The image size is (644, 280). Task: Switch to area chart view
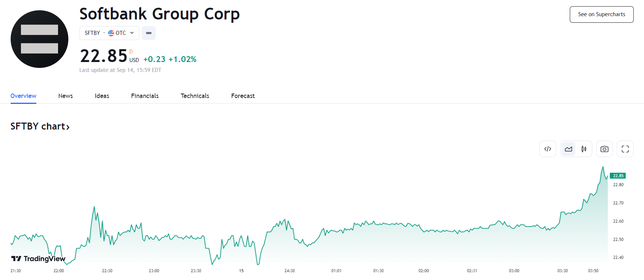pyautogui.click(x=568, y=149)
